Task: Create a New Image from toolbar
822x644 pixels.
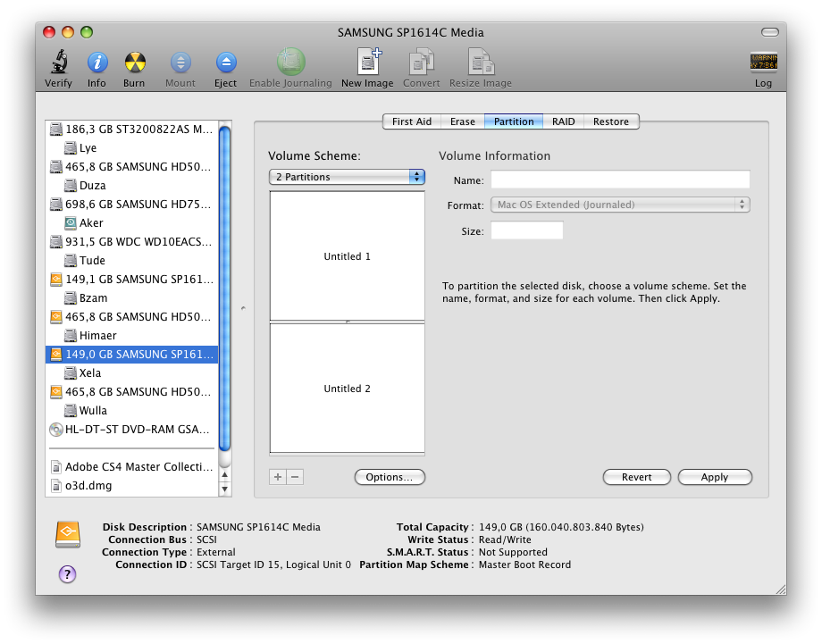Action: click(369, 62)
